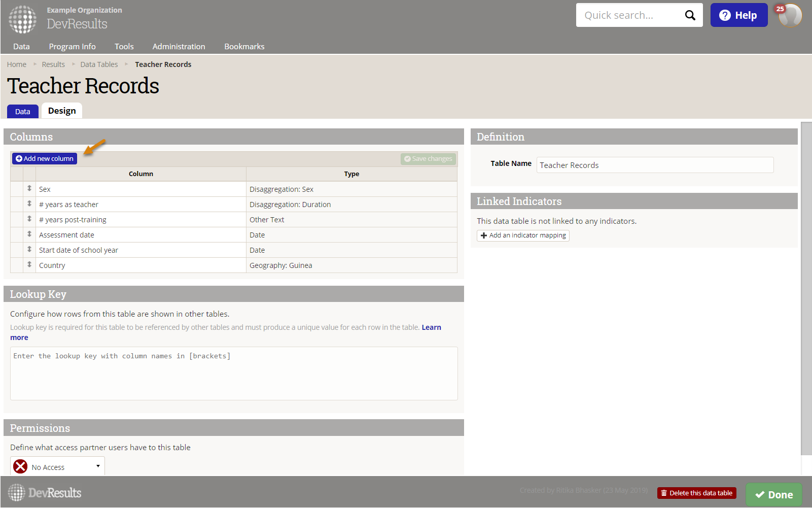
Task: Click the Date type for Start date of school year
Action: (x=351, y=250)
